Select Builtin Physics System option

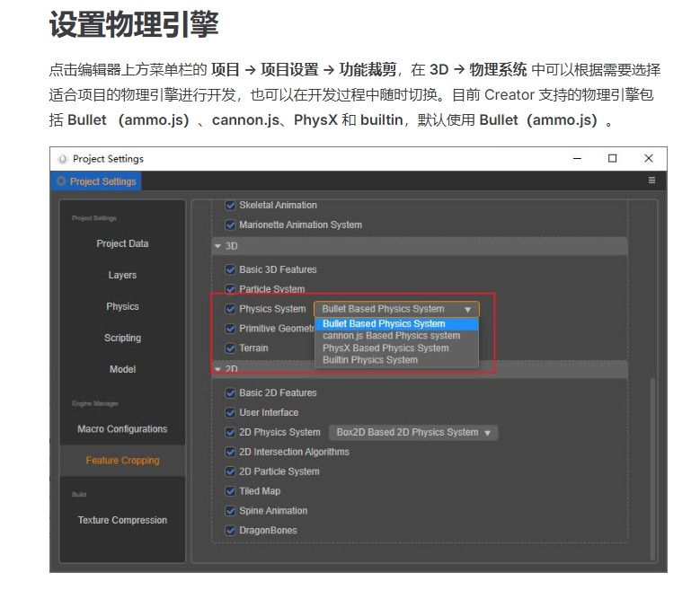396,360
